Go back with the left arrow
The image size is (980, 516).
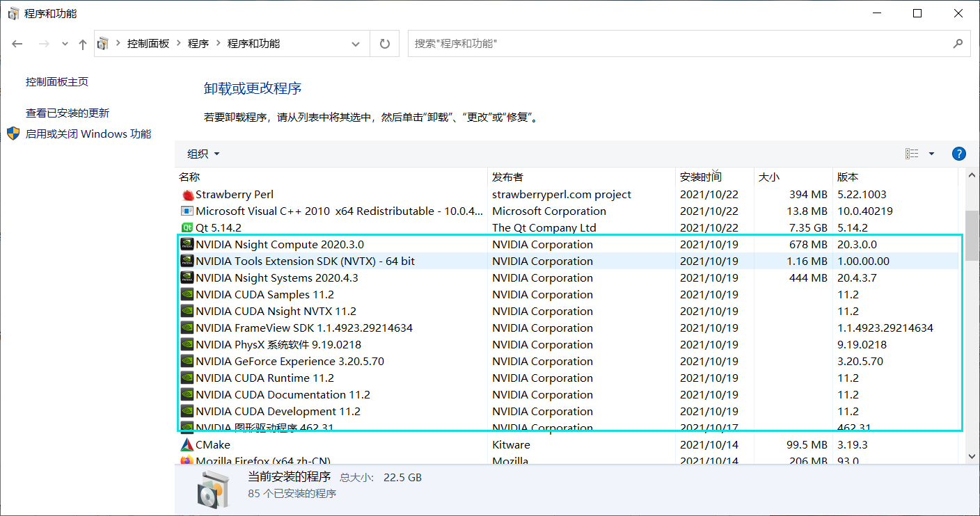[x=18, y=44]
